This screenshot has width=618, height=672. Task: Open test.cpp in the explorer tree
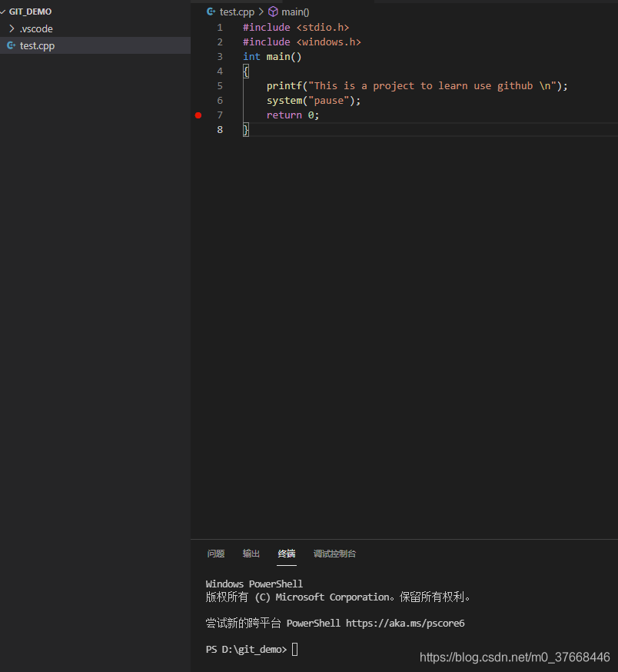[95, 45]
